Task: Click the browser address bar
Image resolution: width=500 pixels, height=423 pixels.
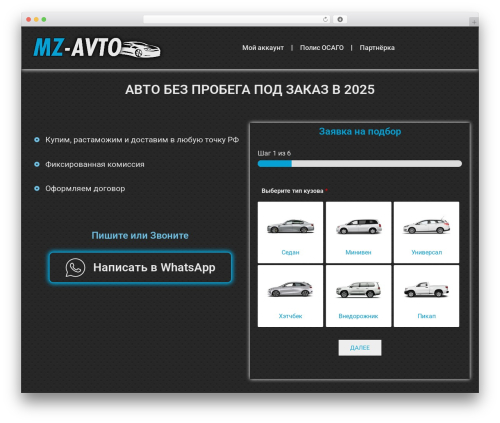Action: click(237, 19)
